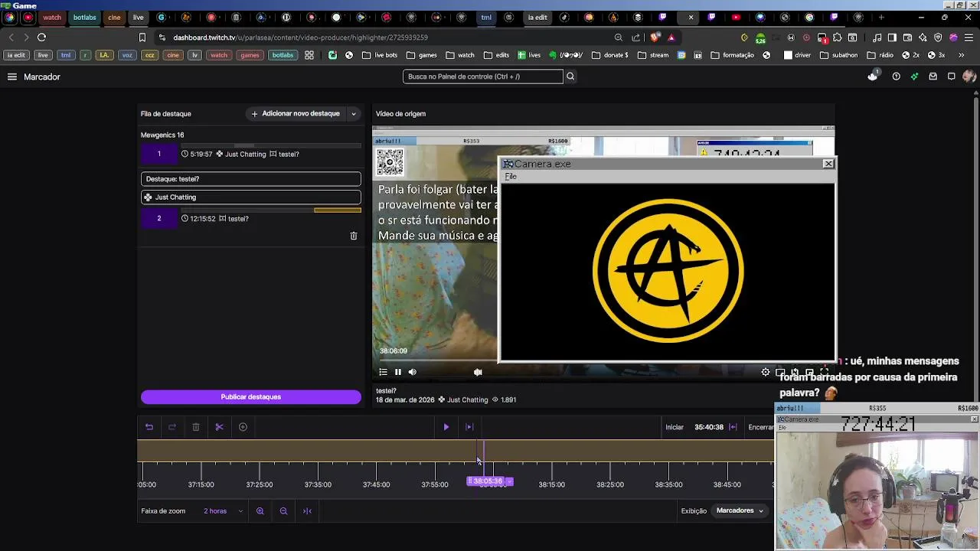This screenshot has height=551, width=980.
Task: Click the Publicar destaques button
Action: coord(251,397)
